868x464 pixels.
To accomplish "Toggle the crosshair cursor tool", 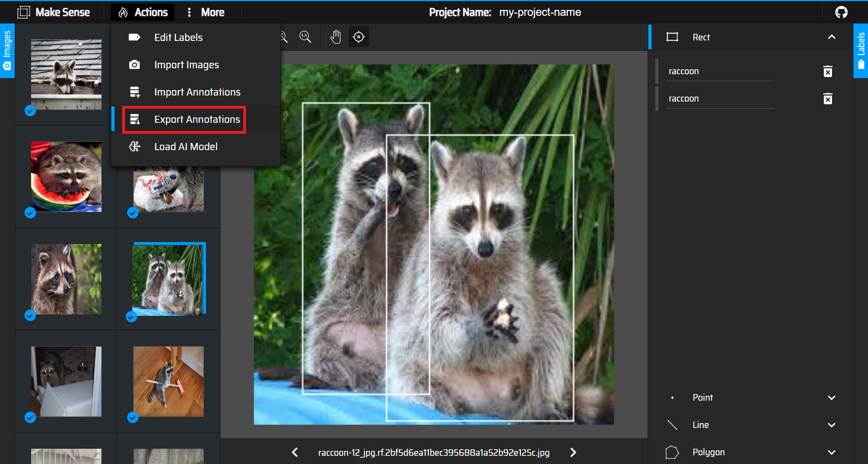I will click(358, 37).
